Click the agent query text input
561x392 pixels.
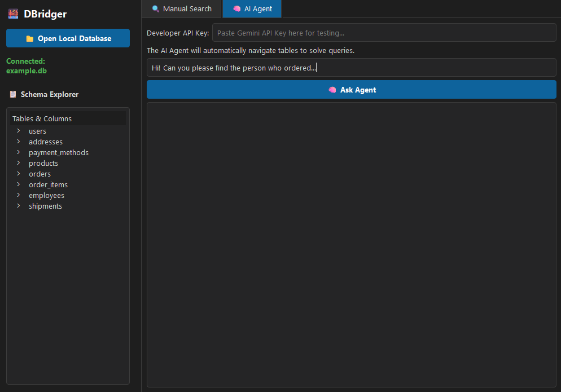tap(351, 68)
